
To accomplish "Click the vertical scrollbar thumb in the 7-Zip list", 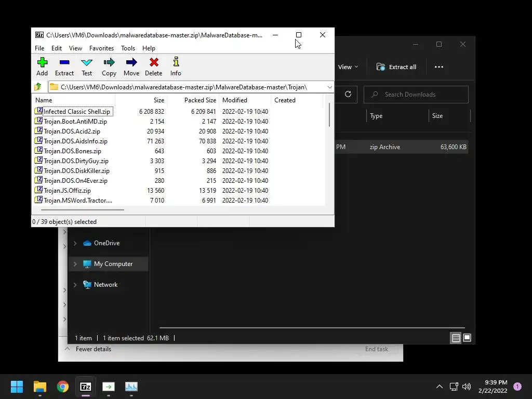I will coord(329,115).
